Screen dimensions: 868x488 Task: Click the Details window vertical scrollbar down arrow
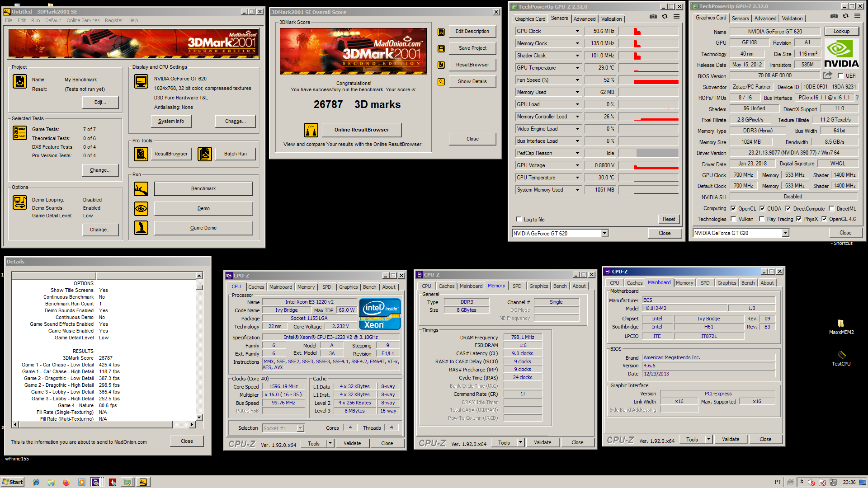[x=199, y=418]
